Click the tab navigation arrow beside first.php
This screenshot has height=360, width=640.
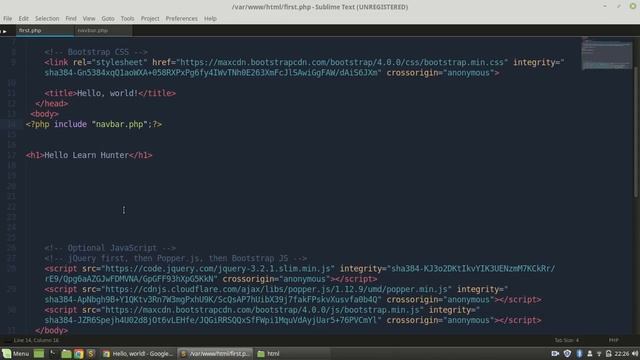tap(4, 31)
